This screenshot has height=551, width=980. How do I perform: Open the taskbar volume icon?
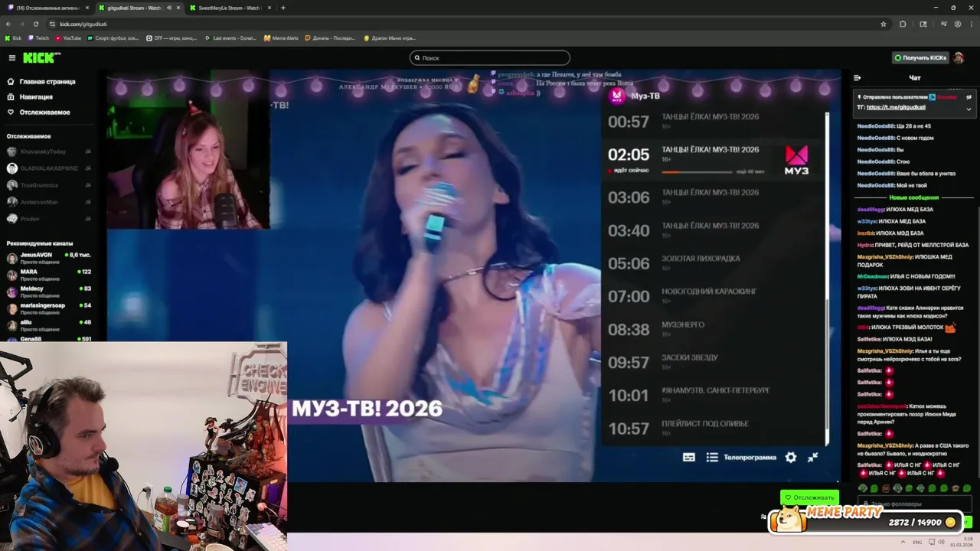click(941, 542)
